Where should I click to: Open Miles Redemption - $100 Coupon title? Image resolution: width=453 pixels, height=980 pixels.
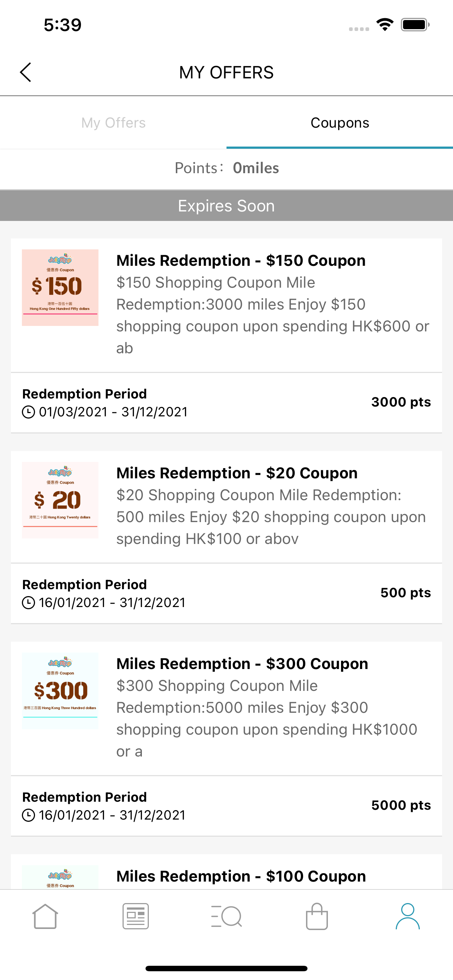pyautogui.click(x=241, y=876)
